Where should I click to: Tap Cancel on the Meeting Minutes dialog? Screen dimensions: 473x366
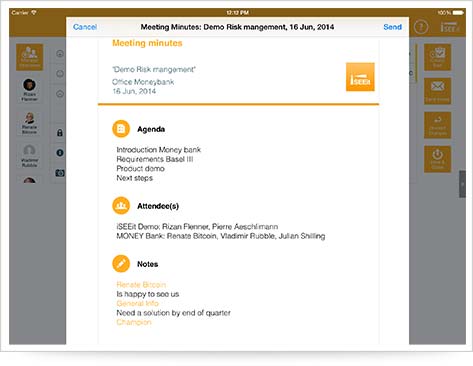pyautogui.click(x=85, y=27)
